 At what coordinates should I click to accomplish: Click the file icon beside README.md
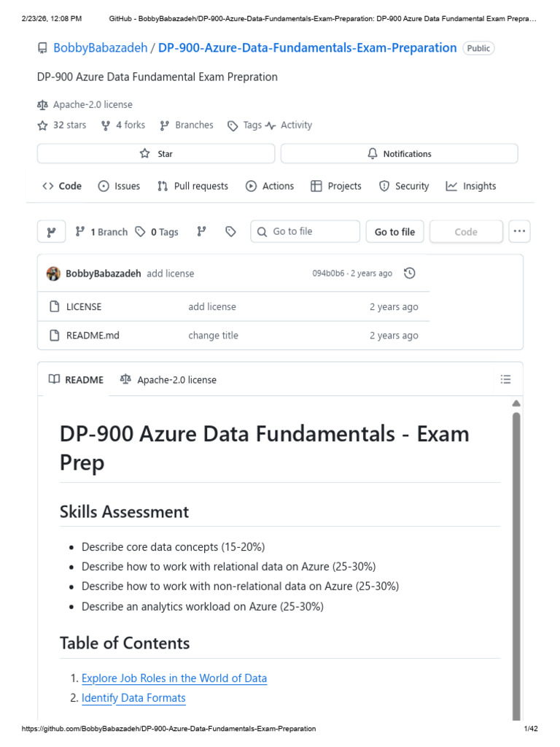pyautogui.click(x=55, y=336)
